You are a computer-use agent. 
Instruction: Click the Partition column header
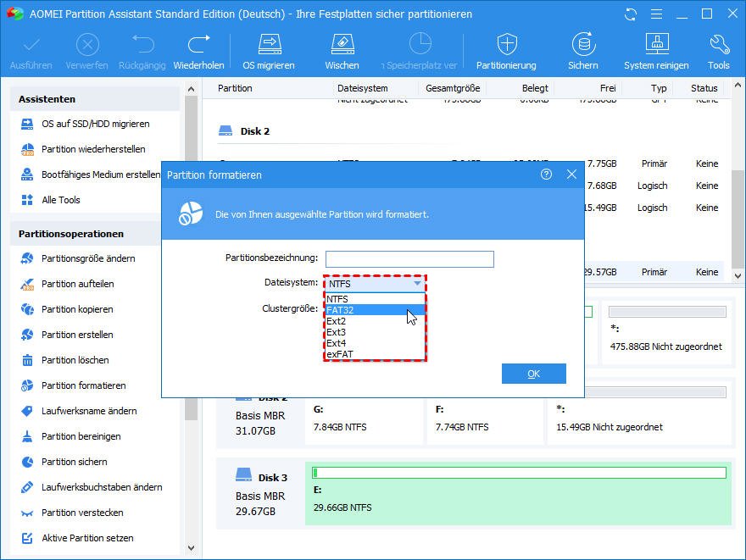coord(235,88)
